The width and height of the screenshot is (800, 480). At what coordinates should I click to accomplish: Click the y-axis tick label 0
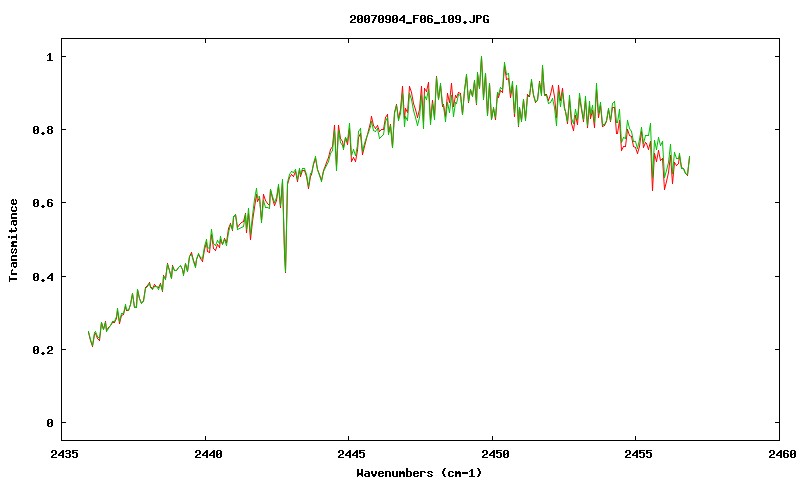[49, 423]
